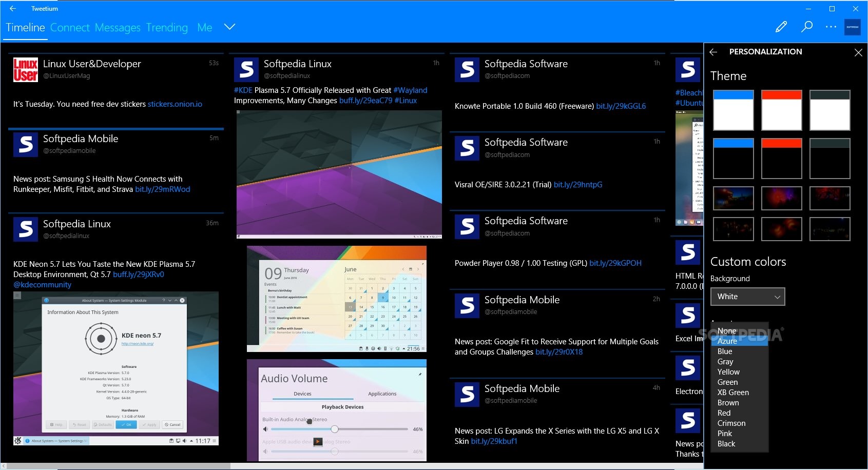This screenshot has width=868, height=470.
Task: Pick dark theme with red header
Action: [781, 159]
